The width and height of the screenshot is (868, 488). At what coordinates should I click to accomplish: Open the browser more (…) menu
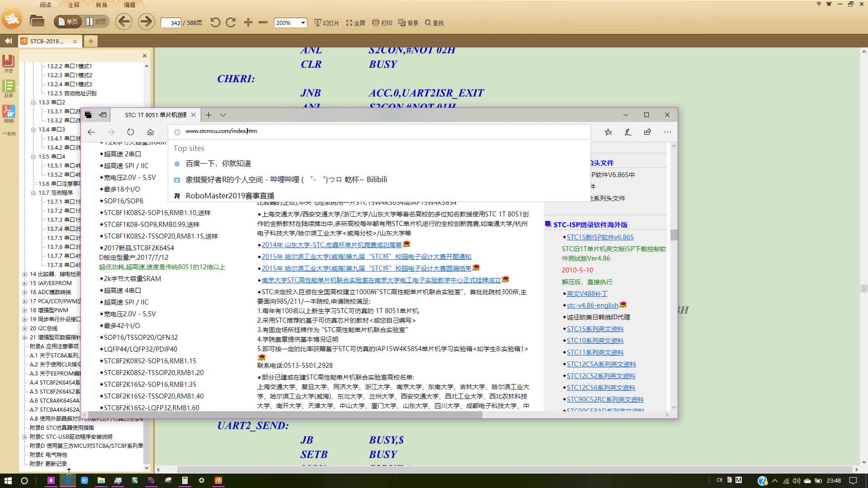(x=667, y=132)
